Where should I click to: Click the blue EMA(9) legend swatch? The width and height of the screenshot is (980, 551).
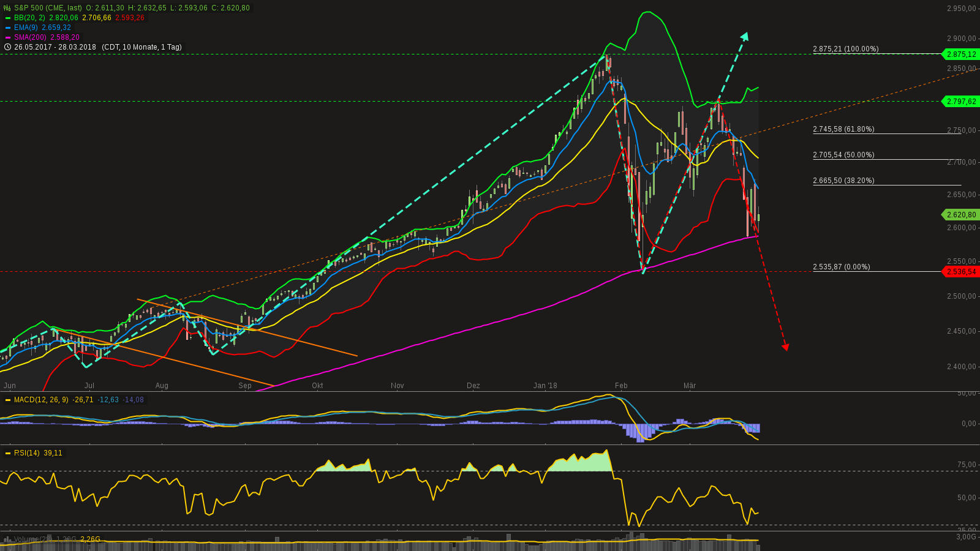[8, 28]
